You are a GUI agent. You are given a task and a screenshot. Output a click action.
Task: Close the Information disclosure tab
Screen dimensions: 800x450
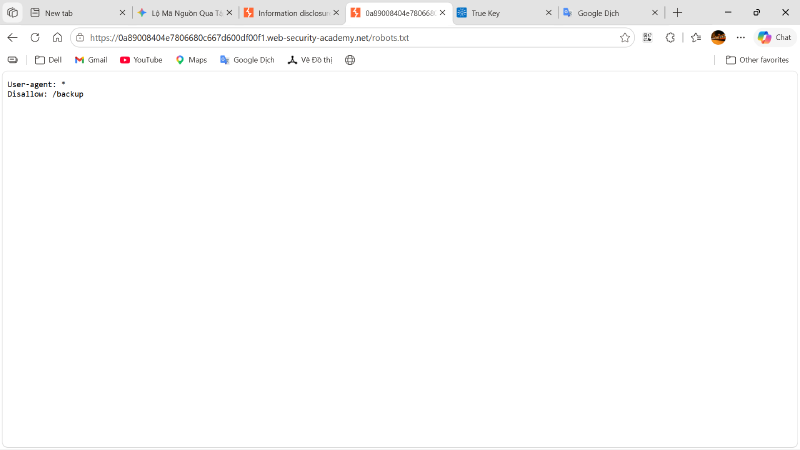(x=336, y=13)
